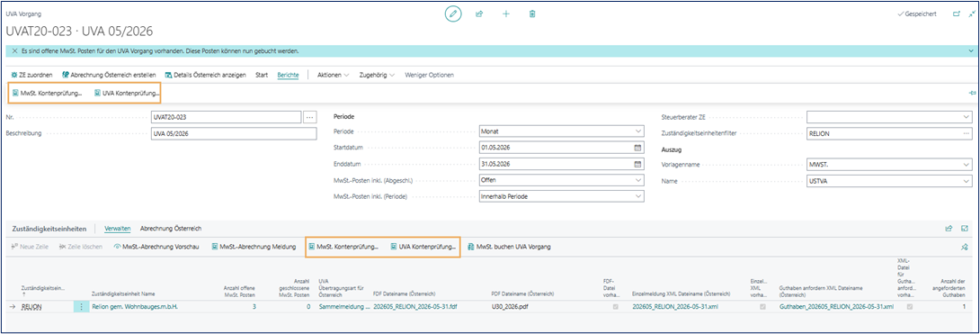Dismiss the open MwSt. Posten notification

click(x=14, y=50)
